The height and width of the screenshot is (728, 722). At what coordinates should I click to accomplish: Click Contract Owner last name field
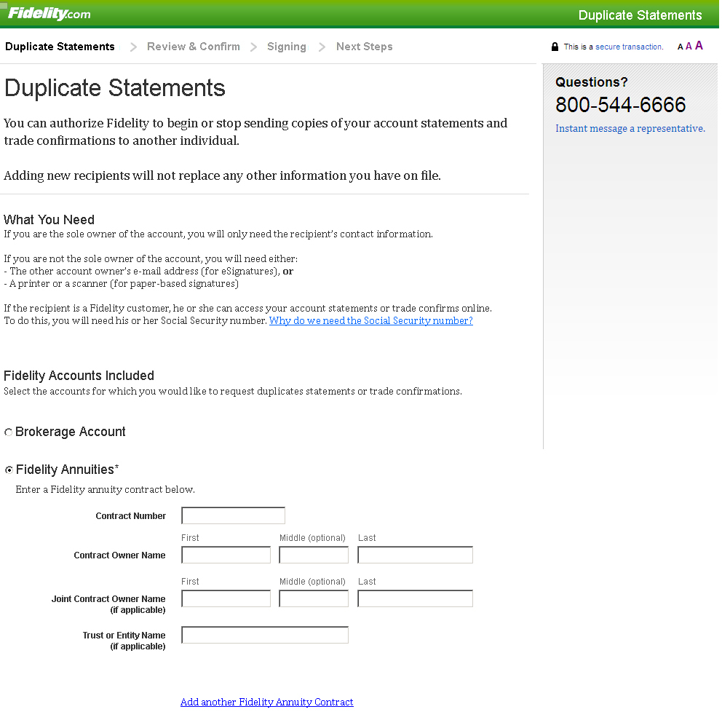tap(415, 555)
